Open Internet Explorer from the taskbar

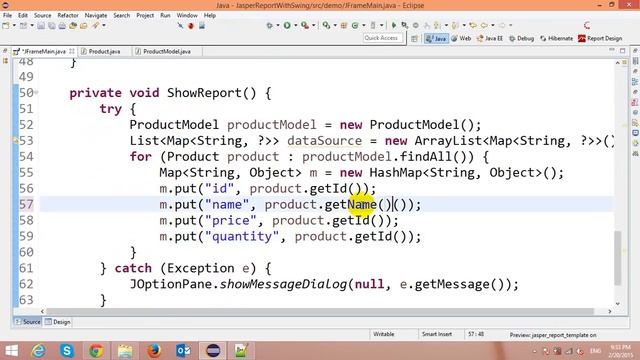coord(38,351)
